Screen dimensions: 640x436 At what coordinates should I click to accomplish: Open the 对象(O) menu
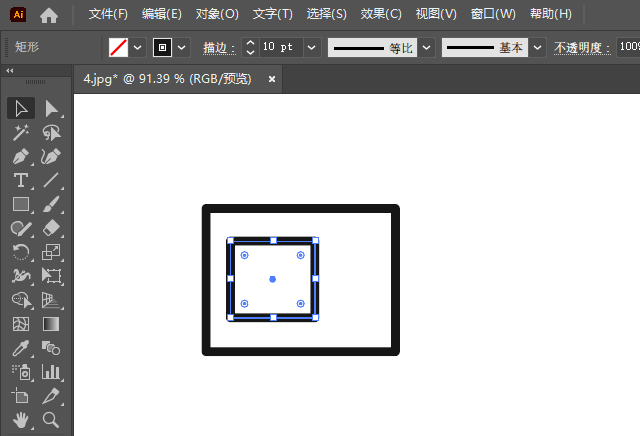tap(217, 14)
